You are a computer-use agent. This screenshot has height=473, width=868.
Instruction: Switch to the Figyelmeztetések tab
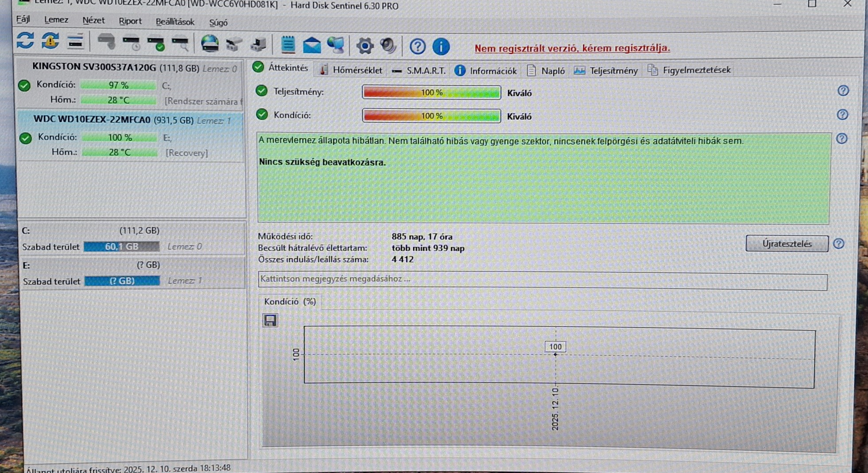click(689, 70)
